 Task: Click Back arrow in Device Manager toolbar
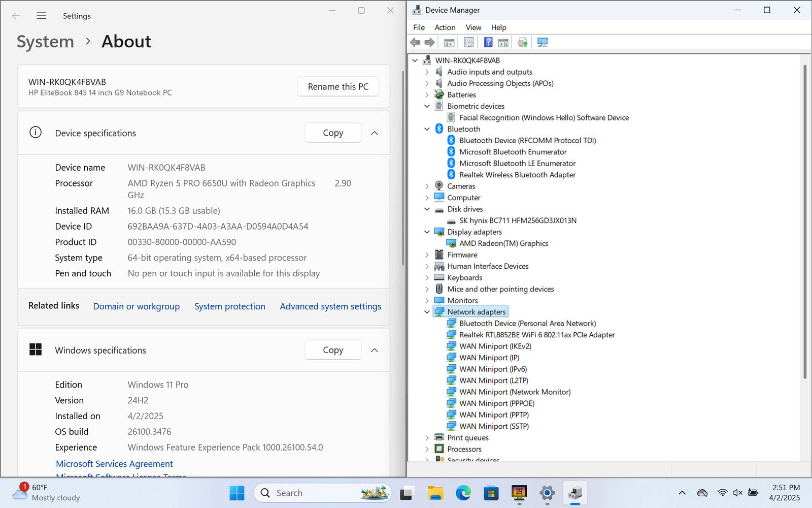415,42
